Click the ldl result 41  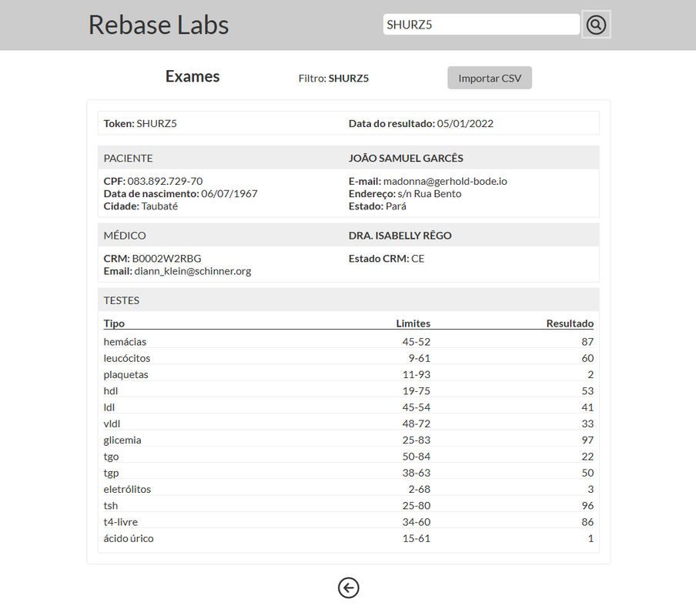587,407
